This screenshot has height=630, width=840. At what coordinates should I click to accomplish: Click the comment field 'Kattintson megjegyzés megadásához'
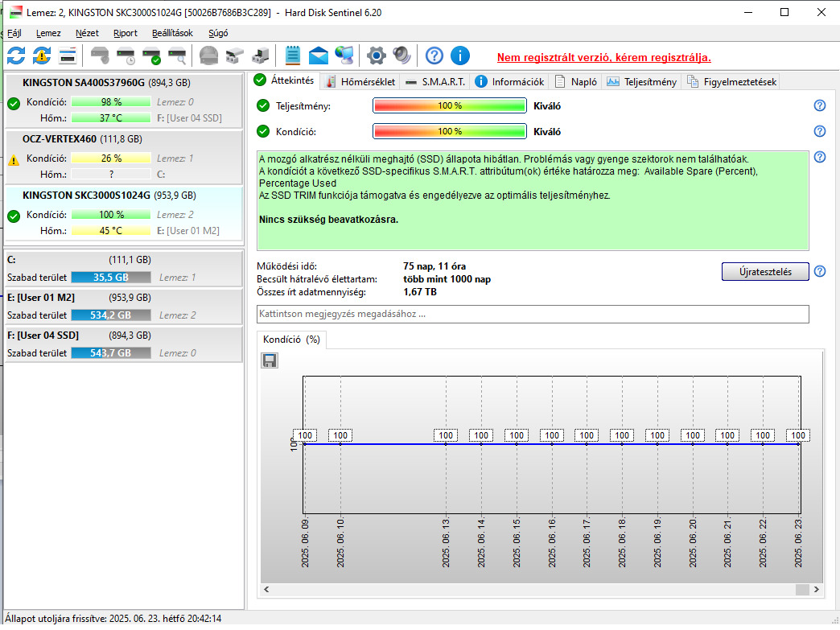click(x=533, y=314)
